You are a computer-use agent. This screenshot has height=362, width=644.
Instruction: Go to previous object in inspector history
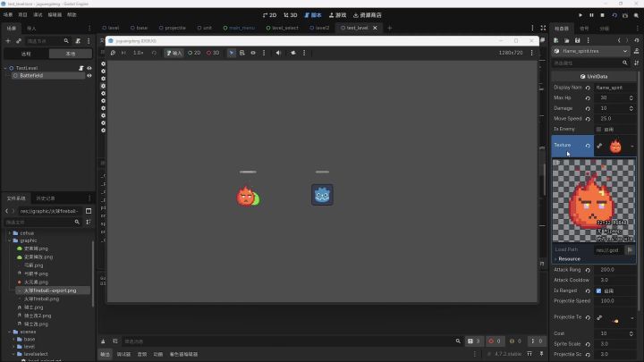(x=619, y=40)
